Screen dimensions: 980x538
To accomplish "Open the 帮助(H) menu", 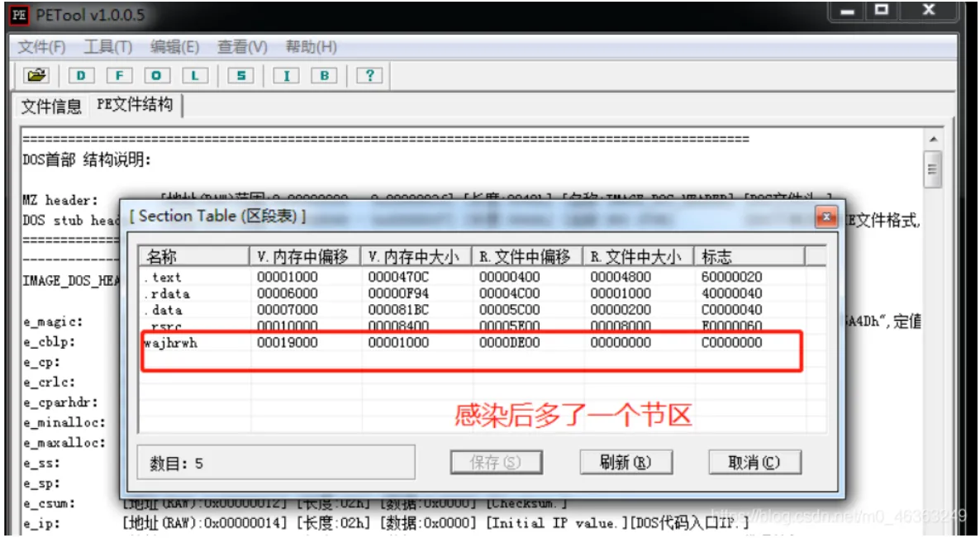I will pyautogui.click(x=312, y=47).
